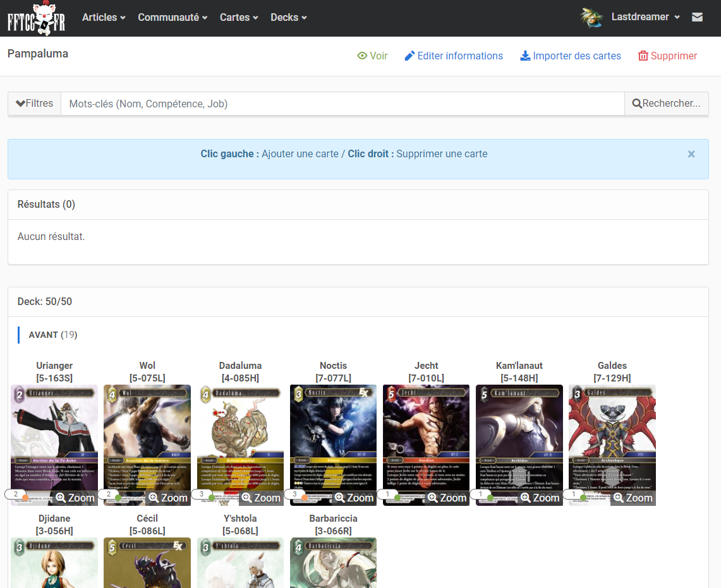721x588 pixels.
Task: Open the Articles menu
Action: point(104,18)
